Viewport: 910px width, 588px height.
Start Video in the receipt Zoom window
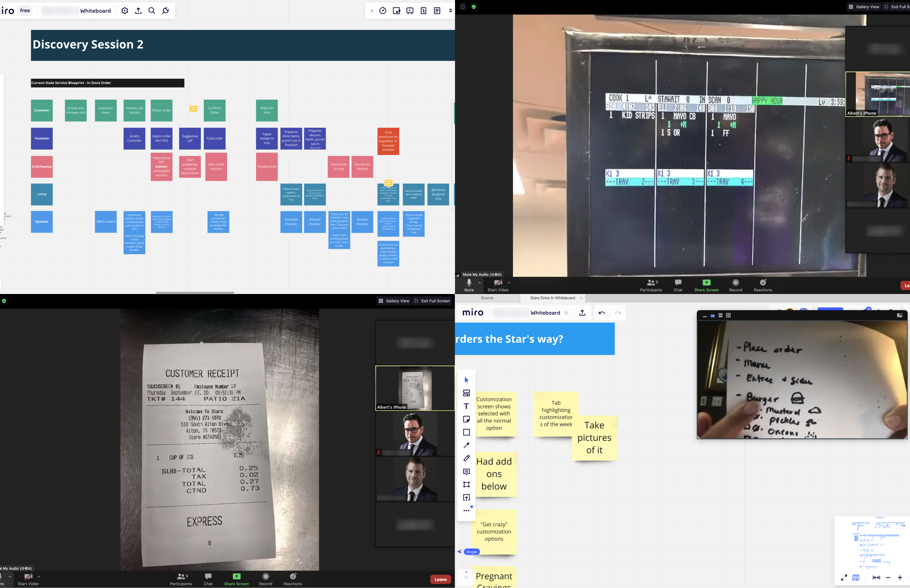[28, 579]
